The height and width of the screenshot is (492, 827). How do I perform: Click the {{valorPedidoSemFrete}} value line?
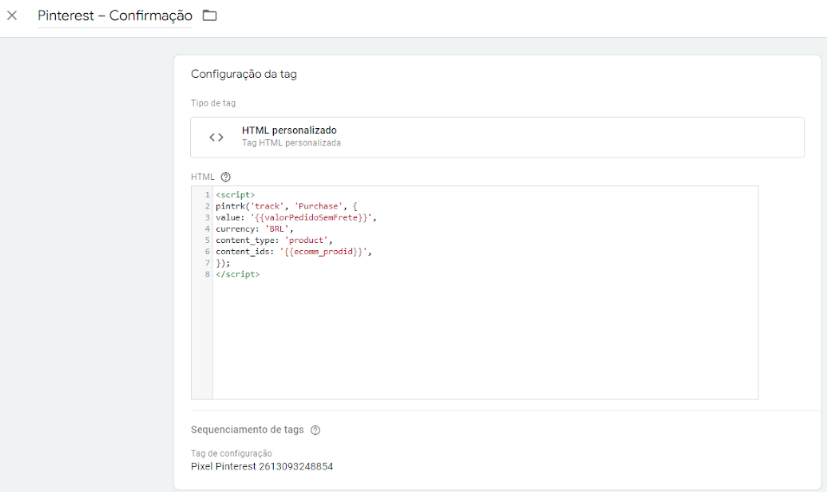296,218
